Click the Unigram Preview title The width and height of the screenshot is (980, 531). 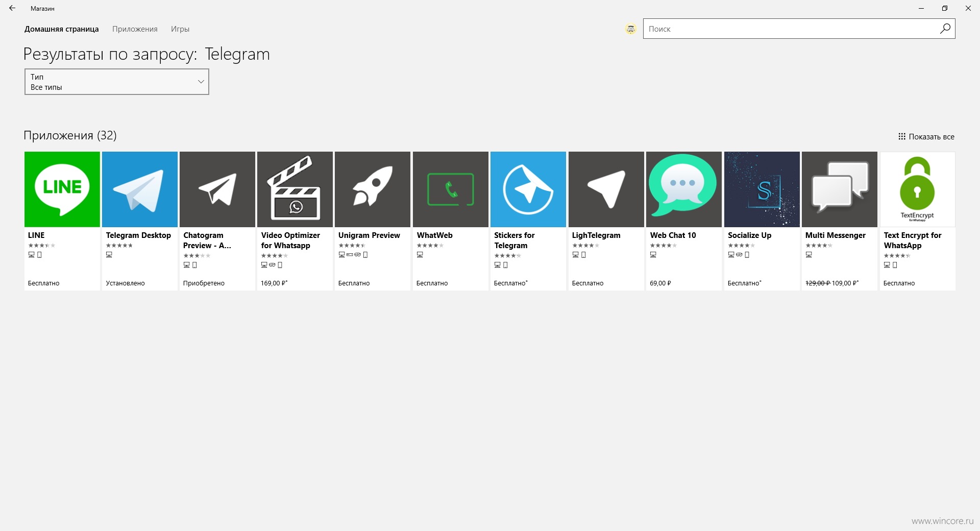pyautogui.click(x=369, y=235)
